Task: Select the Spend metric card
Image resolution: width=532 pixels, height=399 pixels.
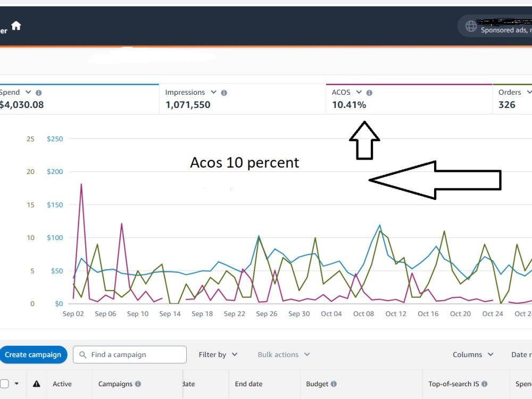Action: pyautogui.click(x=79, y=99)
